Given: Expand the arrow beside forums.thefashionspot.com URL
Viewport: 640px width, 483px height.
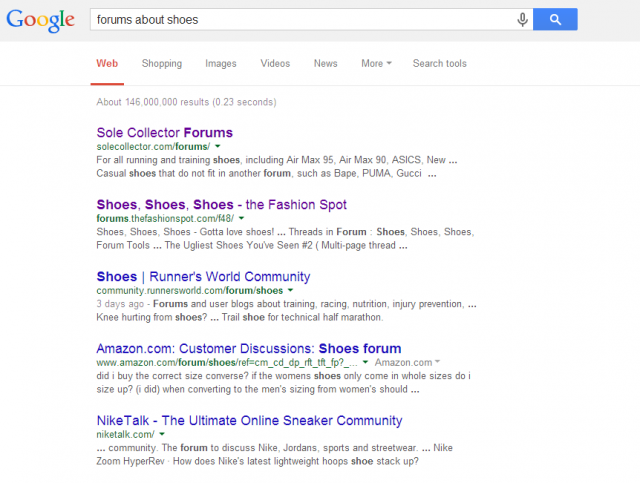Looking at the screenshot, I should pyautogui.click(x=242, y=219).
